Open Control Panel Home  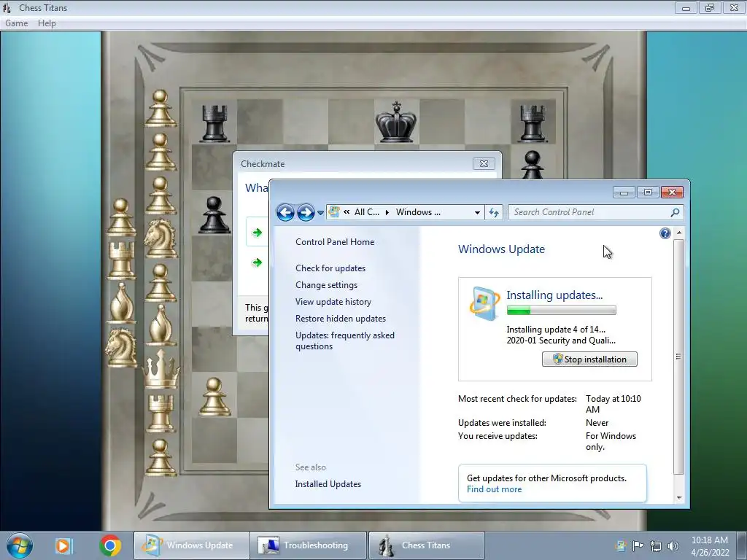335,242
